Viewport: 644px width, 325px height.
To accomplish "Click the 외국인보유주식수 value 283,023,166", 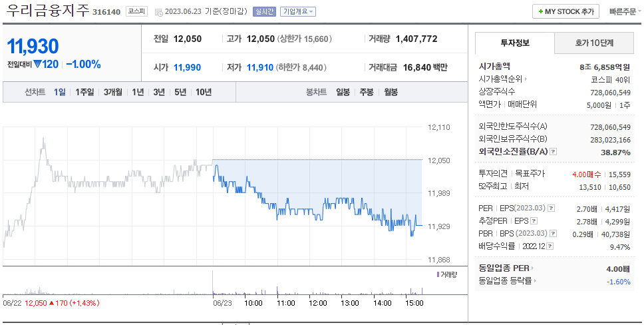I will click(610, 140).
